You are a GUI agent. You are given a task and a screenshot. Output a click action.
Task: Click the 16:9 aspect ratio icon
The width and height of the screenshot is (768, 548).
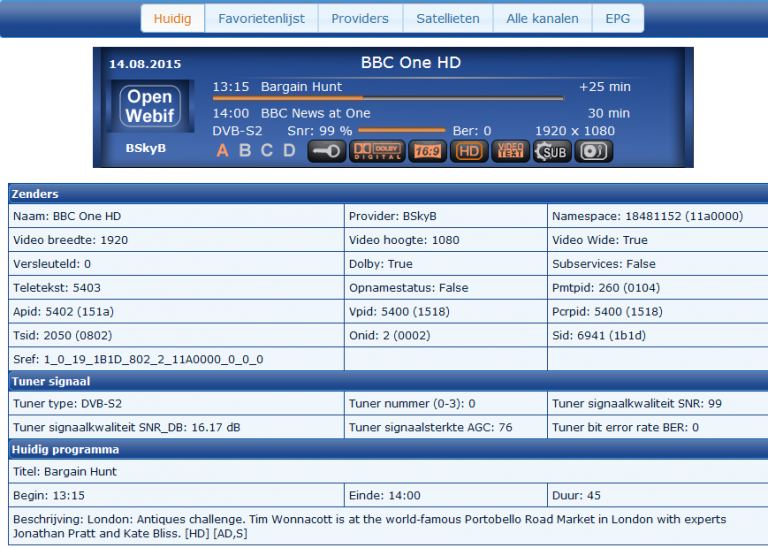(x=427, y=151)
